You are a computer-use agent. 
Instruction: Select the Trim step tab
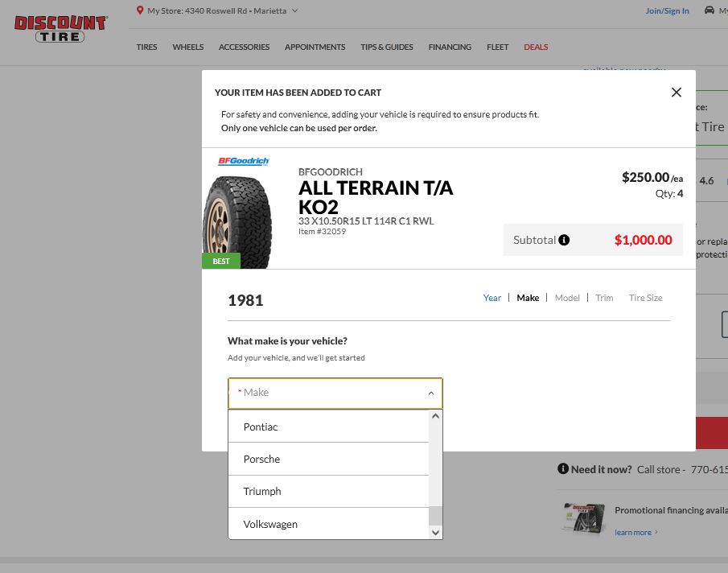coord(604,298)
